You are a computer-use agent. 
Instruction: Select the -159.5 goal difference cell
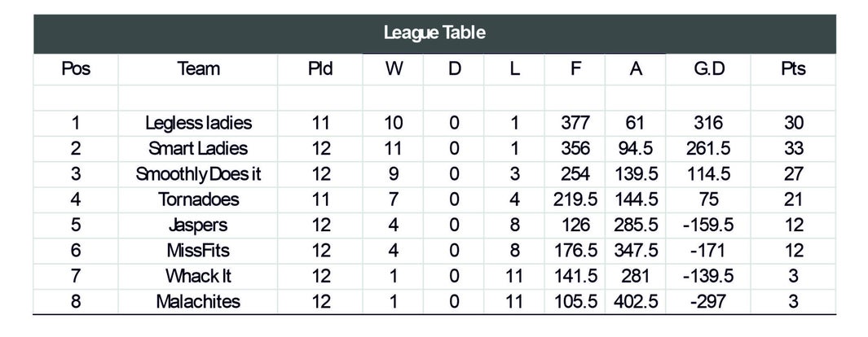pyautogui.click(x=708, y=225)
